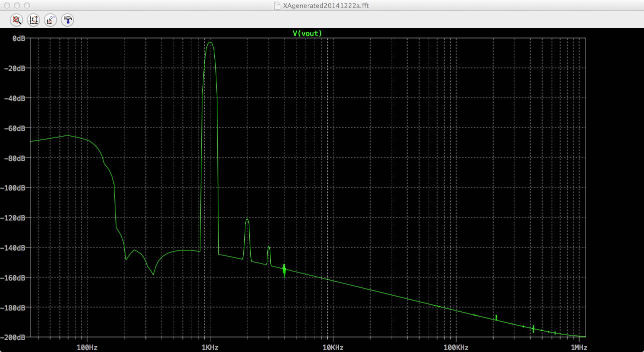Click the 1MHz horizontal axis label
This screenshot has width=644, height=352.
[579, 347]
